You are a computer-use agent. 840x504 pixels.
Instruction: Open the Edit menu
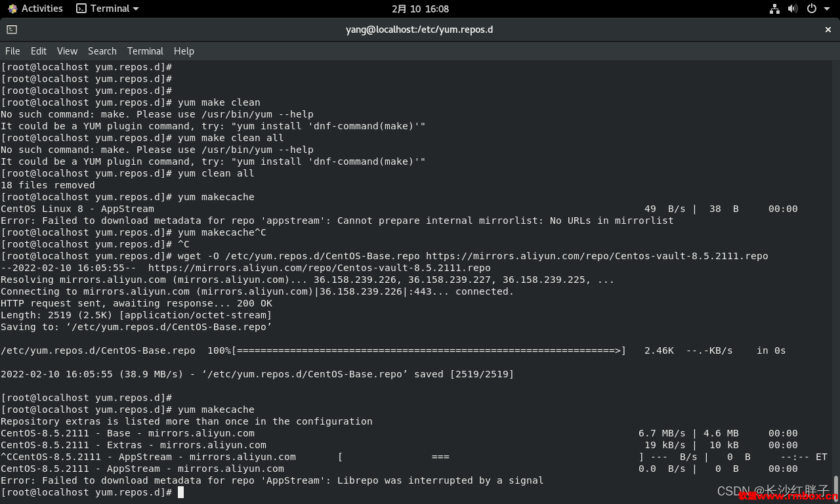pyautogui.click(x=39, y=51)
